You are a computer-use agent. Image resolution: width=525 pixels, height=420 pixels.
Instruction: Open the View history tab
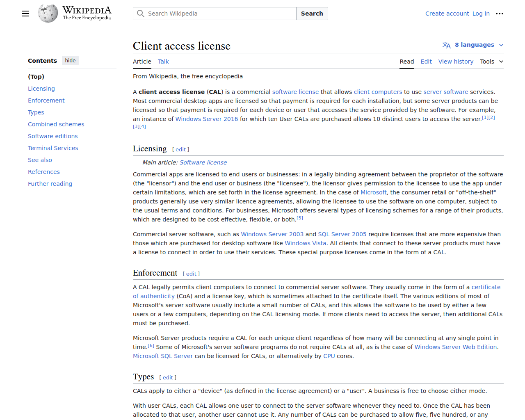(x=456, y=62)
